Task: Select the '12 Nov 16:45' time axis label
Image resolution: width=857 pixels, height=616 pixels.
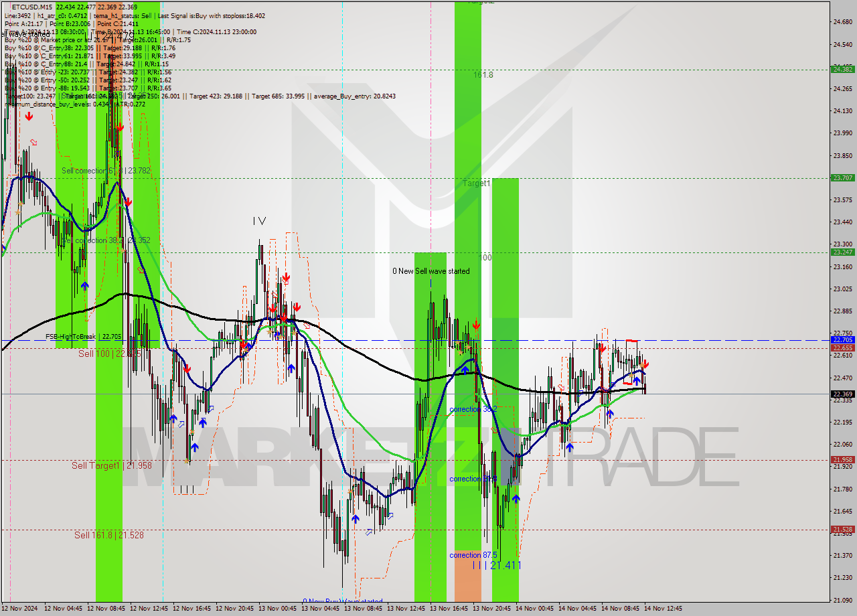Action: 193,609
